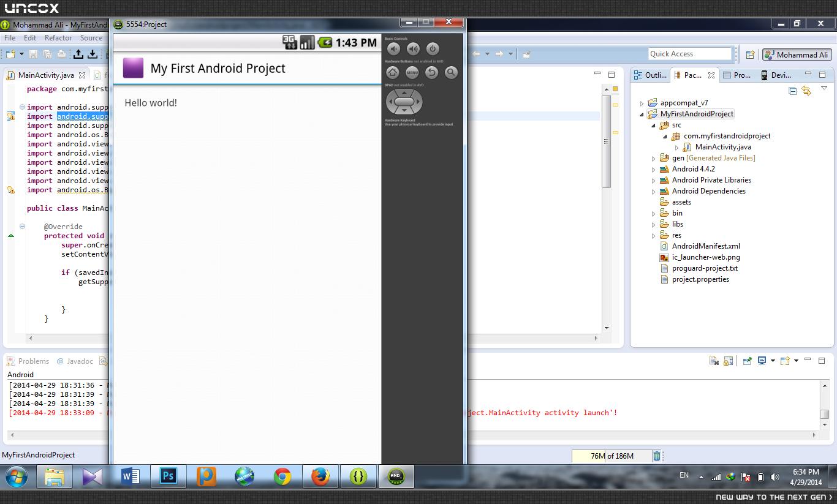Tap the emulator Back hardware button
This screenshot has width=837, height=504.
(x=432, y=72)
